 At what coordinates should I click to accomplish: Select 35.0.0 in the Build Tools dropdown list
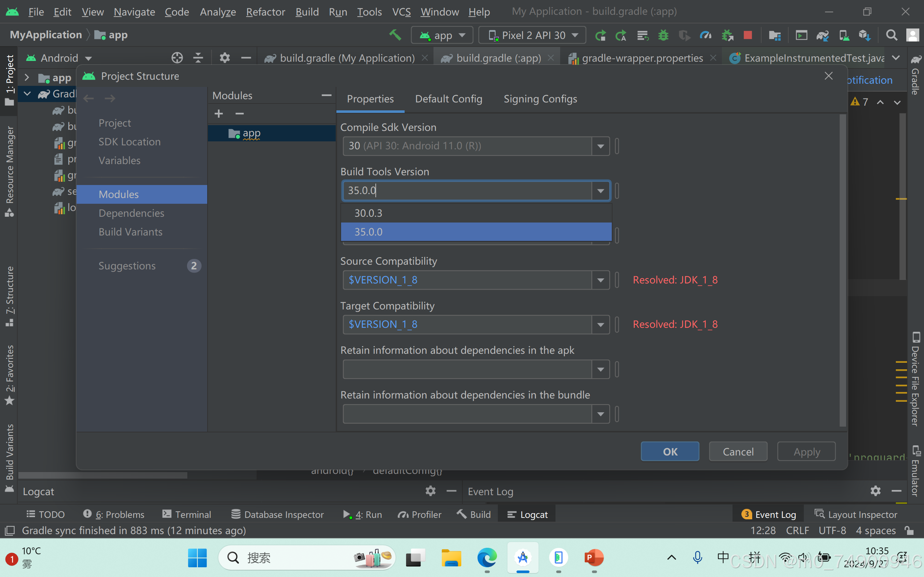click(475, 232)
